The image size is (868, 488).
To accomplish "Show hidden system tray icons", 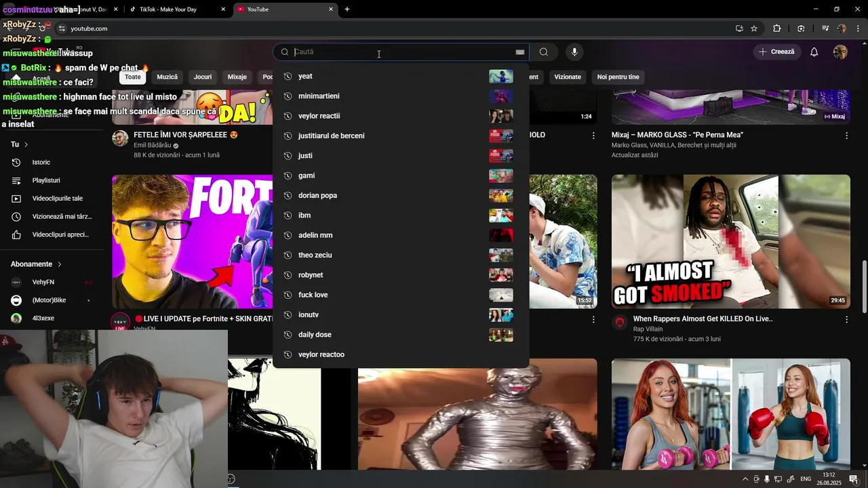I will (745, 479).
